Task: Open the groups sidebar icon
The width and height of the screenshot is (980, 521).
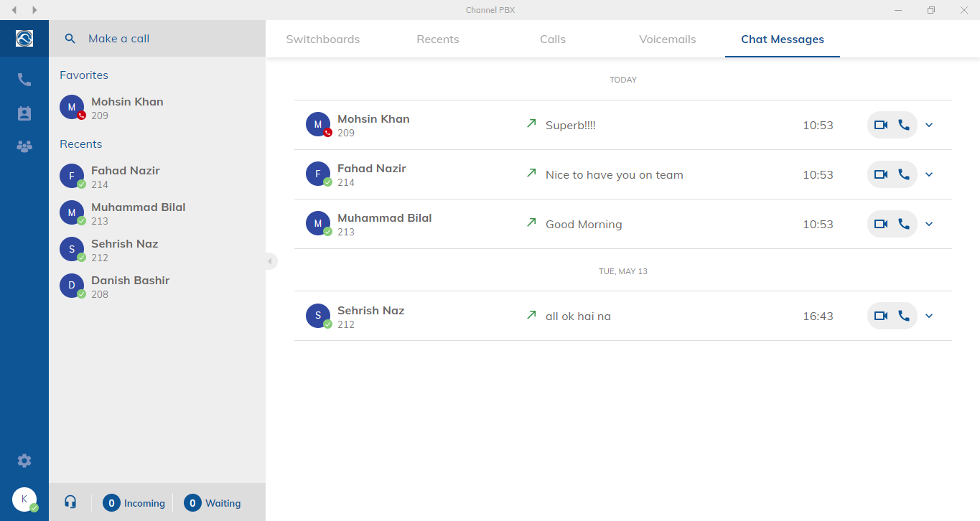Action: (24, 146)
